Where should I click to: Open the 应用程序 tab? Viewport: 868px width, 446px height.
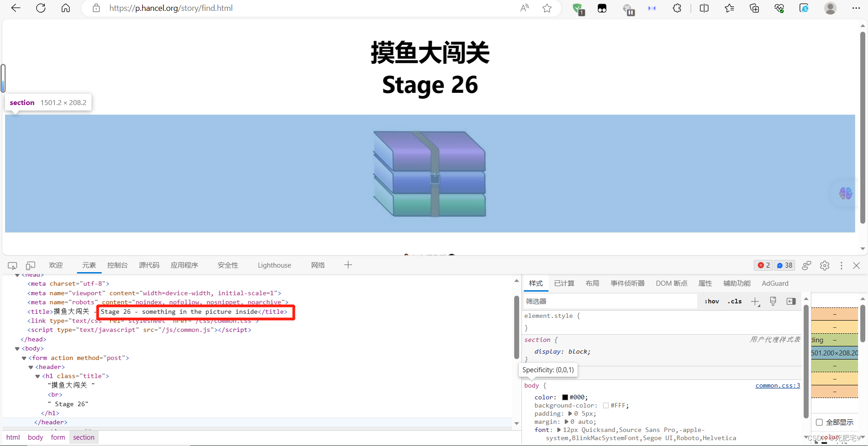click(x=184, y=265)
